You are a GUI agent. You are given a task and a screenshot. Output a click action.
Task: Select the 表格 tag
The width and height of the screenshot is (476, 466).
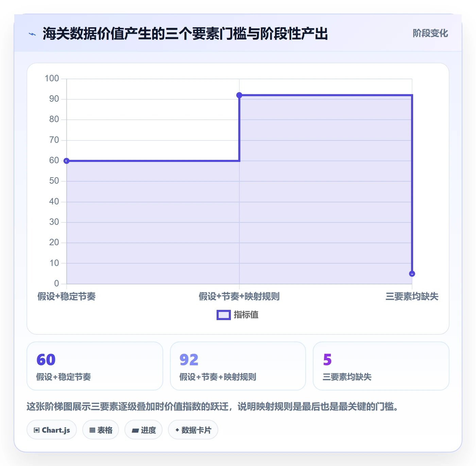point(101,430)
